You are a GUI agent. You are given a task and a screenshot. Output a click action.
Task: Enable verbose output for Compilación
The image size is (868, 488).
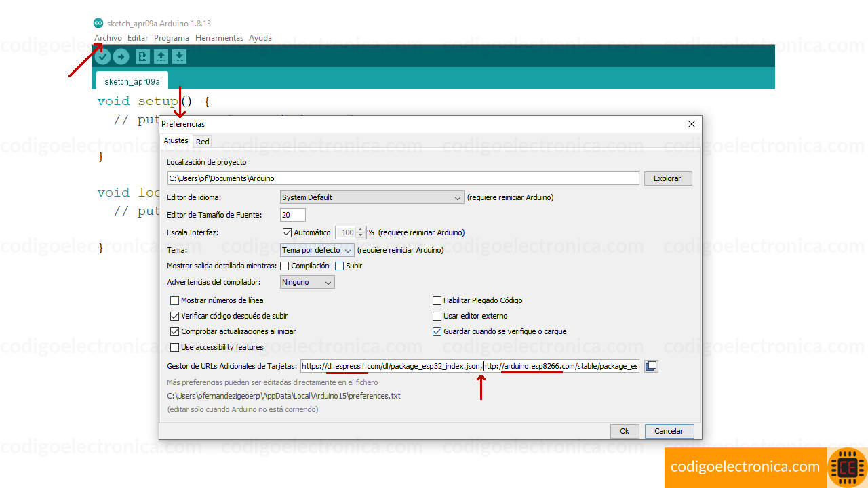[285, 266]
